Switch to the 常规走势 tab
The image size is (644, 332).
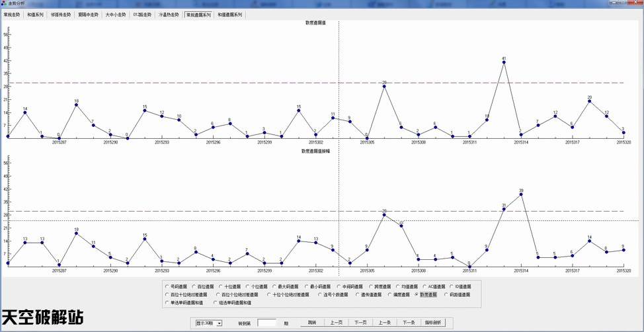coord(12,14)
